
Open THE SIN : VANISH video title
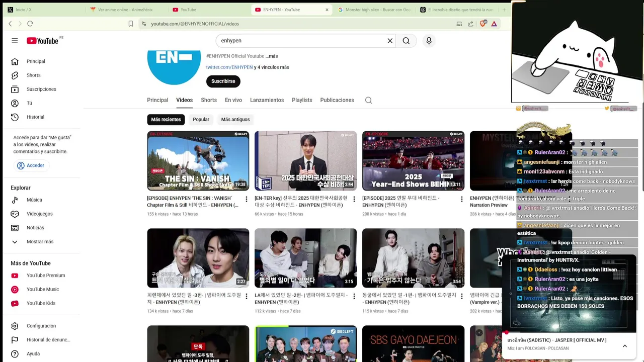coord(193,202)
